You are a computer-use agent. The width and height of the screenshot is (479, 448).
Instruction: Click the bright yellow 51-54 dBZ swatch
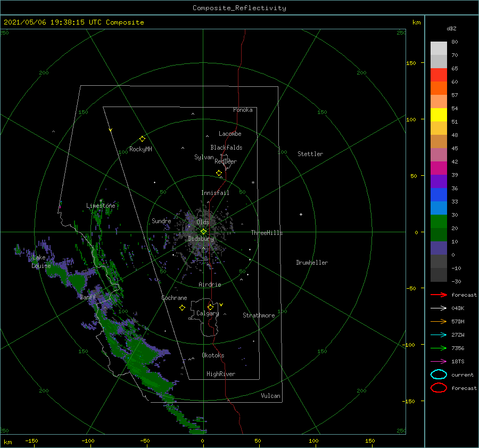pyautogui.click(x=439, y=115)
